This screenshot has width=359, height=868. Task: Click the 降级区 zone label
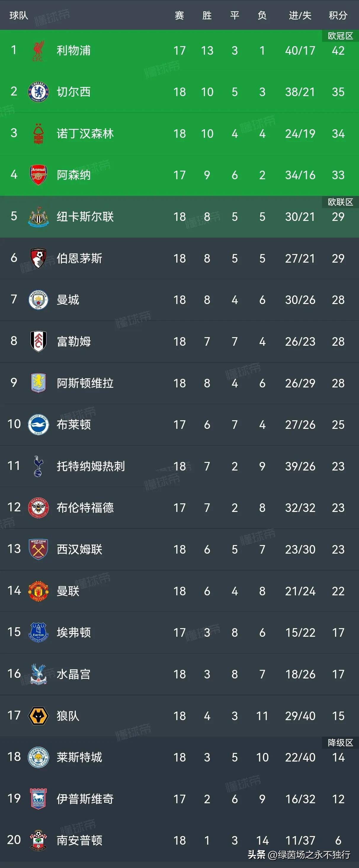coord(340,742)
